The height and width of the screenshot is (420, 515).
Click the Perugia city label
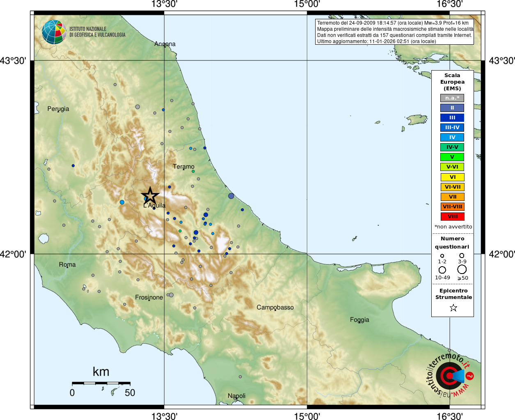click(x=58, y=109)
